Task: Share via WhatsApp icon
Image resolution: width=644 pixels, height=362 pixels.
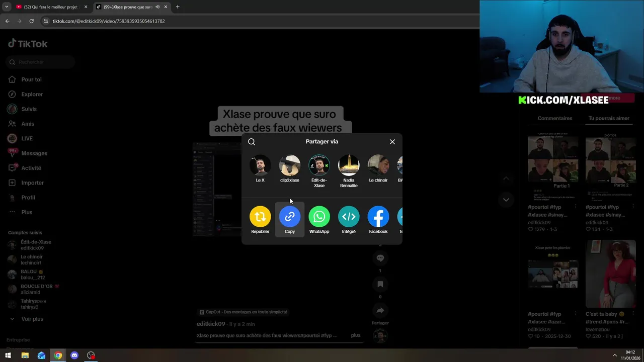Action: coord(319,217)
